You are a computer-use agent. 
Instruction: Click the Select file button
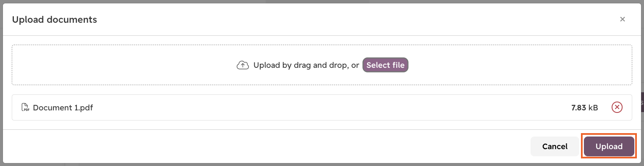click(385, 65)
